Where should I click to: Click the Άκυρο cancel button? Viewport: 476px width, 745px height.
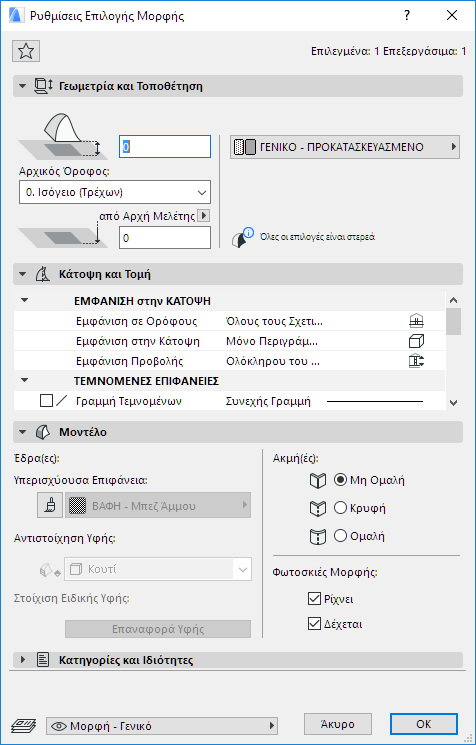(337, 724)
